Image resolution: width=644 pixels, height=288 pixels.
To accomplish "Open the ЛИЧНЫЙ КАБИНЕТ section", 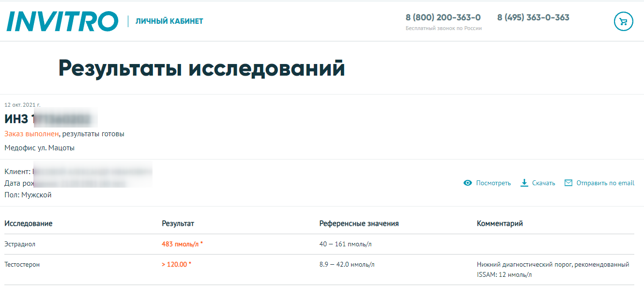I will pyautogui.click(x=169, y=21).
